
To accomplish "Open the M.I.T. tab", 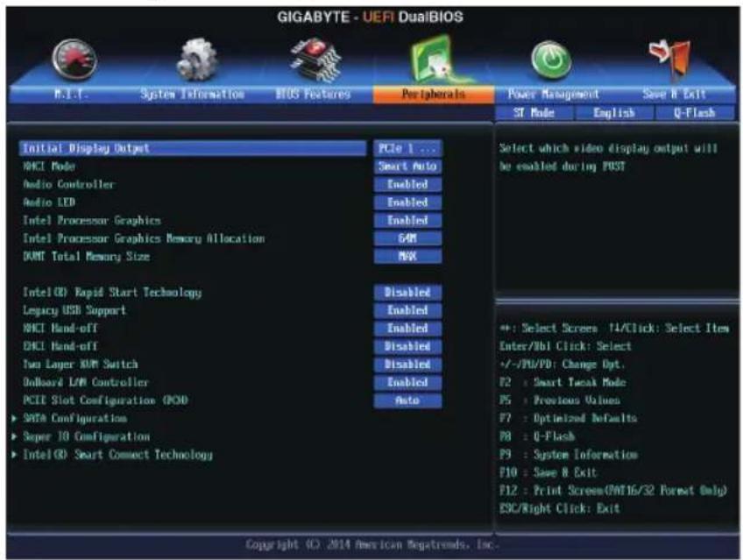I will pyautogui.click(x=71, y=95).
